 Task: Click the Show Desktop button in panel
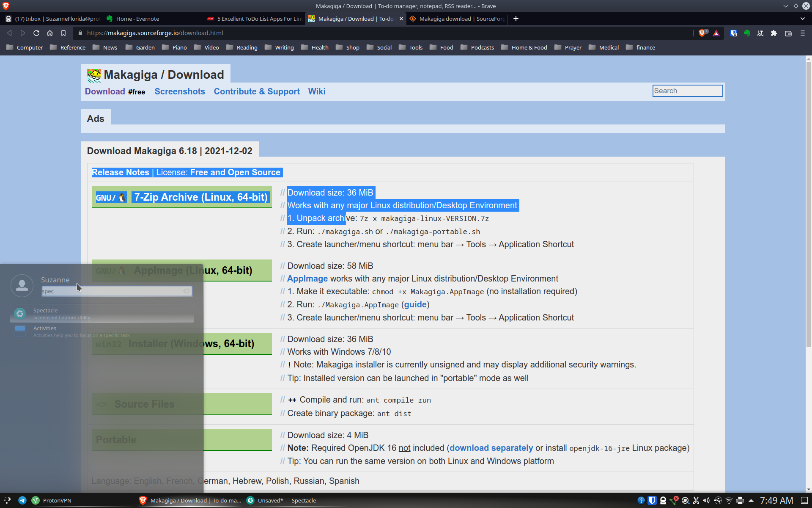(804, 500)
